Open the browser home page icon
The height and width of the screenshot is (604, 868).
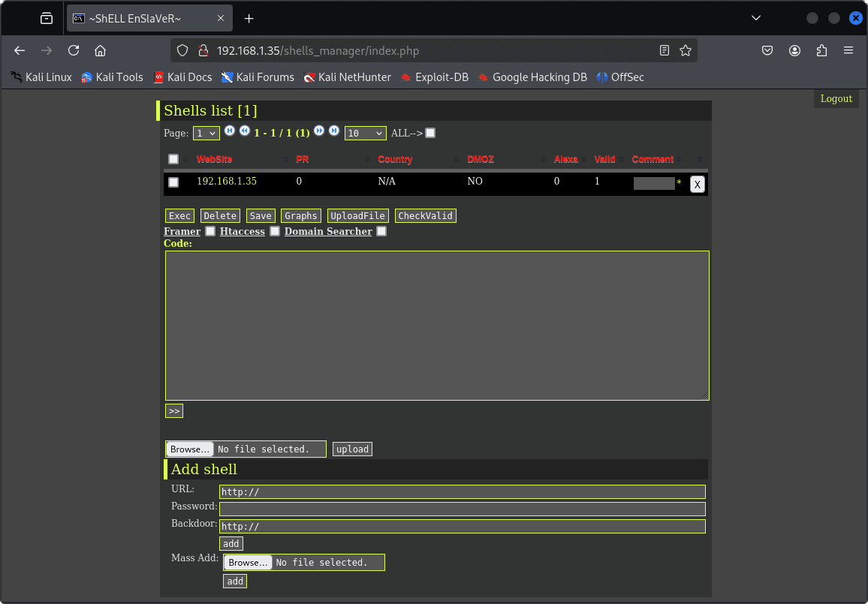[100, 50]
